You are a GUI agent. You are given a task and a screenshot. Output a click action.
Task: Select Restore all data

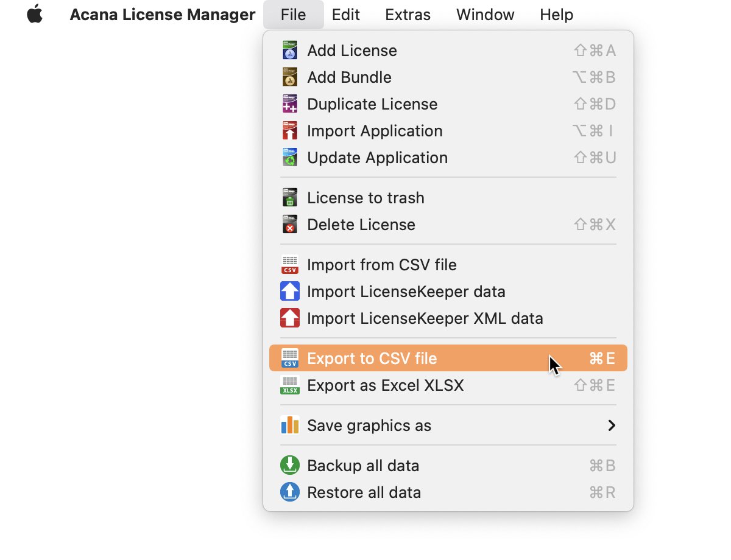[x=448, y=492]
